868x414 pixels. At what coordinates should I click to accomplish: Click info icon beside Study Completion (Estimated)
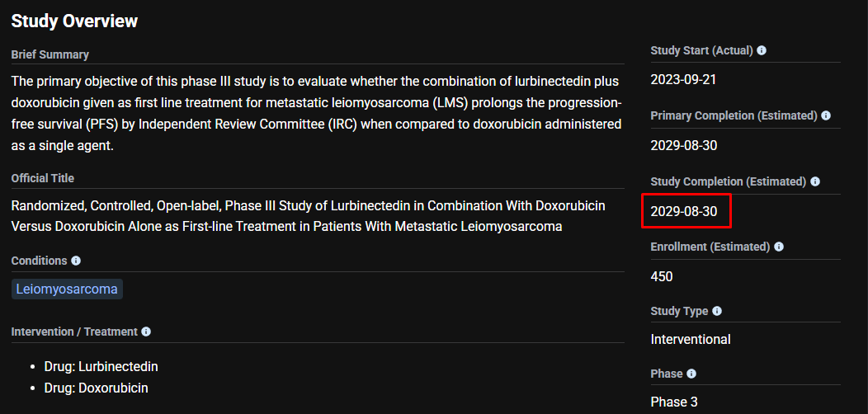tap(815, 181)
